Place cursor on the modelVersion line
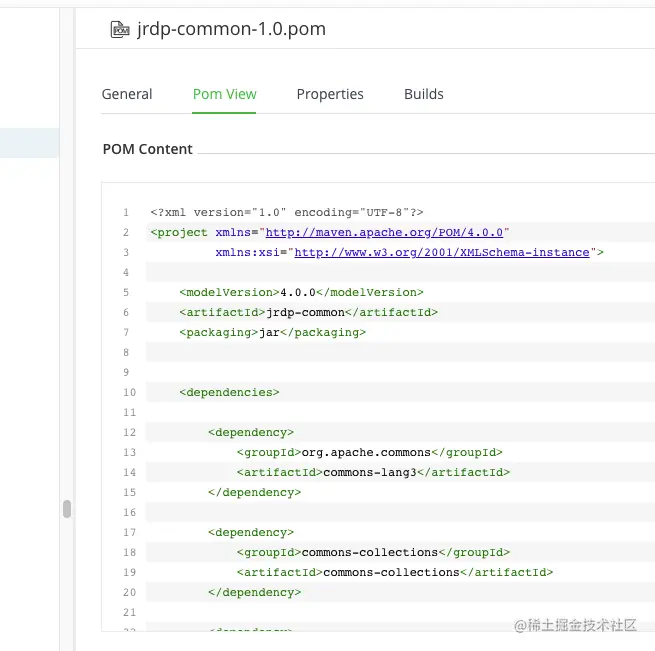 pos(301,292)
